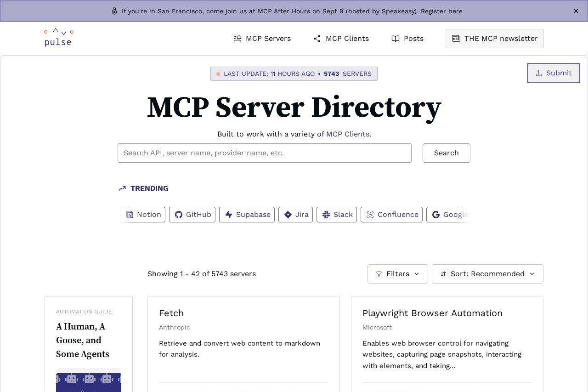This screenshot has height=392, width=588.
Task: Click the Slack logo icon
Action: (x=326, y=215)
